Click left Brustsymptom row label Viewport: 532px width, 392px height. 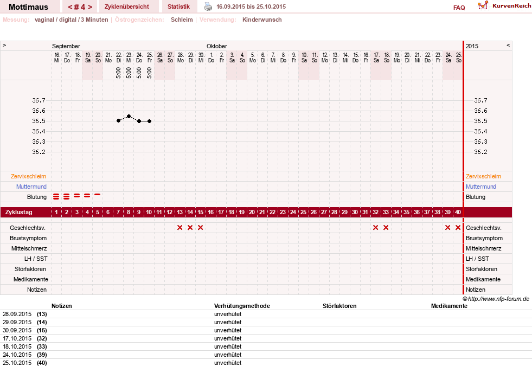28,238
